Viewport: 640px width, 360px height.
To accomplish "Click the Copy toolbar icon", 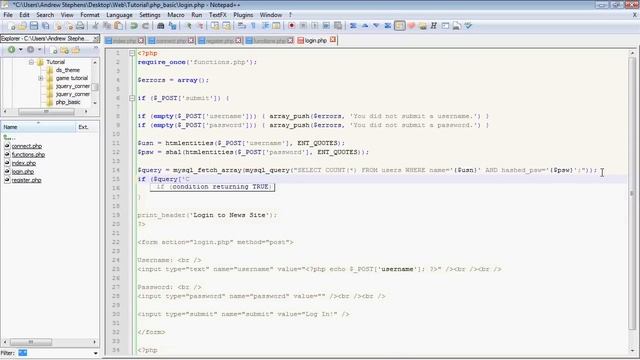I will 107,26.
